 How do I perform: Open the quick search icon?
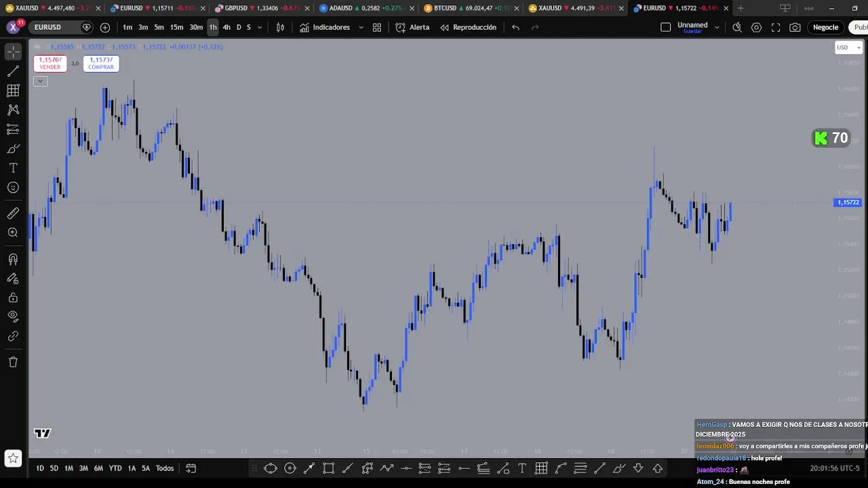(737, 27)
